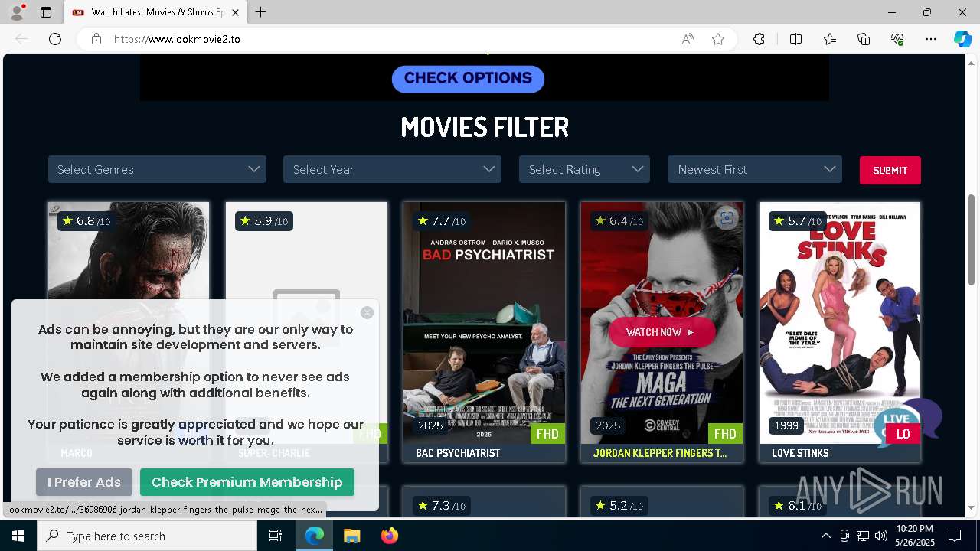980x551 pixels.
Task: Refresh the current page
Action: coord(55,39)
